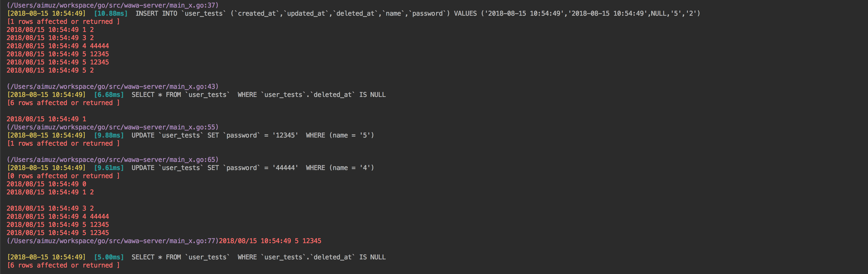This screenshot has height=274, width=868.
Task: Follow the main_x.go:55 path link
Action: click(112, 127)
